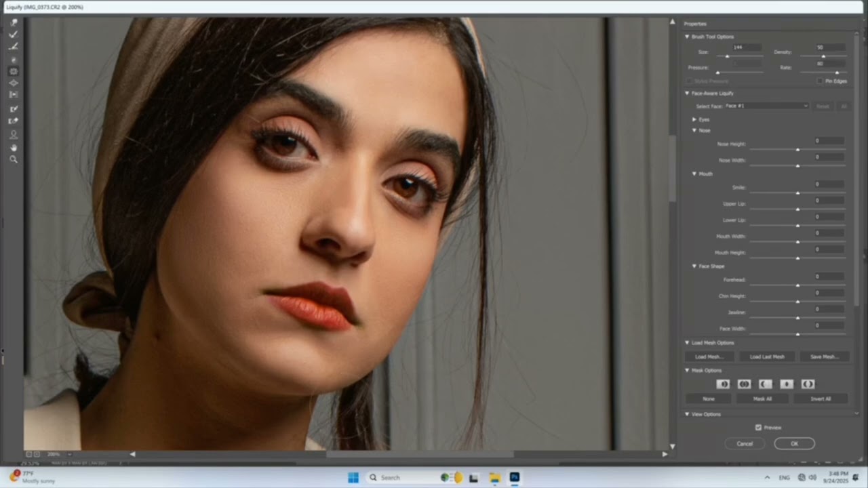868x488 pixels.
Task: Click the Face Width slider
Action: pos(797,333)
